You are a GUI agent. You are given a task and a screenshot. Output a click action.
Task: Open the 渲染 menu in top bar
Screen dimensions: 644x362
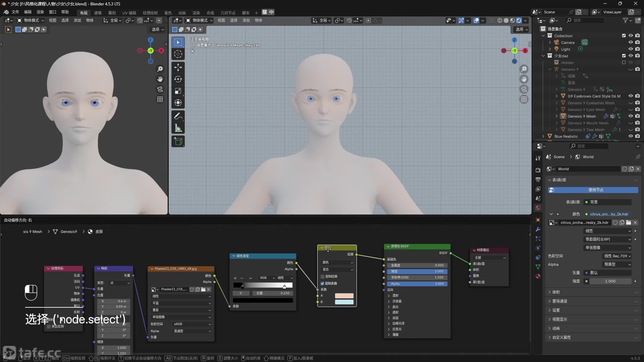tap(40, 12)
